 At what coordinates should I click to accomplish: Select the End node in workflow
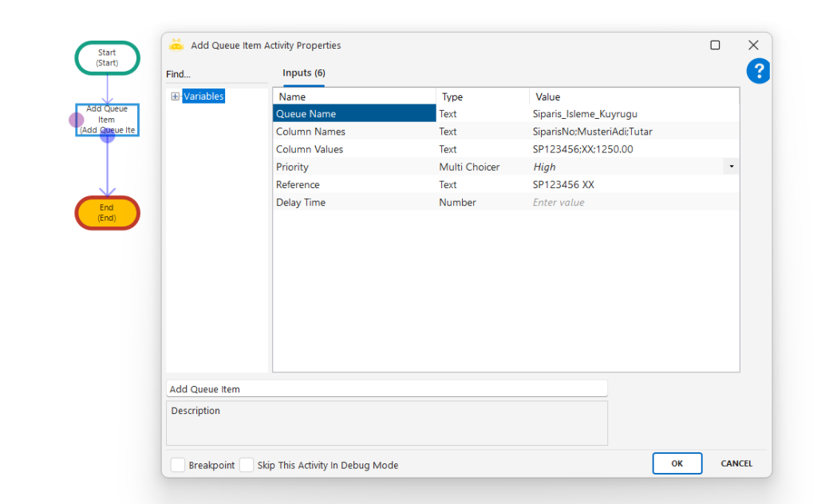tap(107, 212)
